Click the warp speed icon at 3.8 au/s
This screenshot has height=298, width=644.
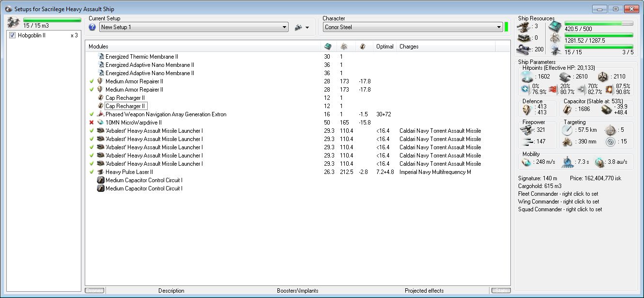pos(600,162)
